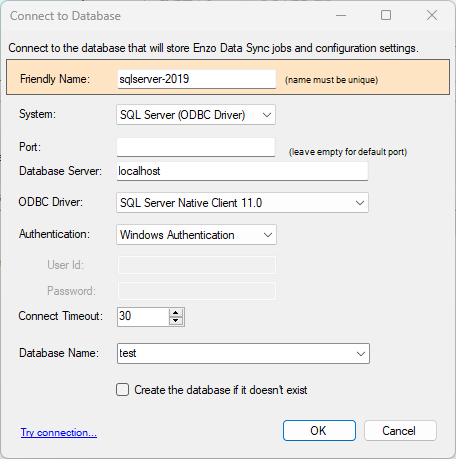Click inside the Database Name text box

(x=235, y=354)
